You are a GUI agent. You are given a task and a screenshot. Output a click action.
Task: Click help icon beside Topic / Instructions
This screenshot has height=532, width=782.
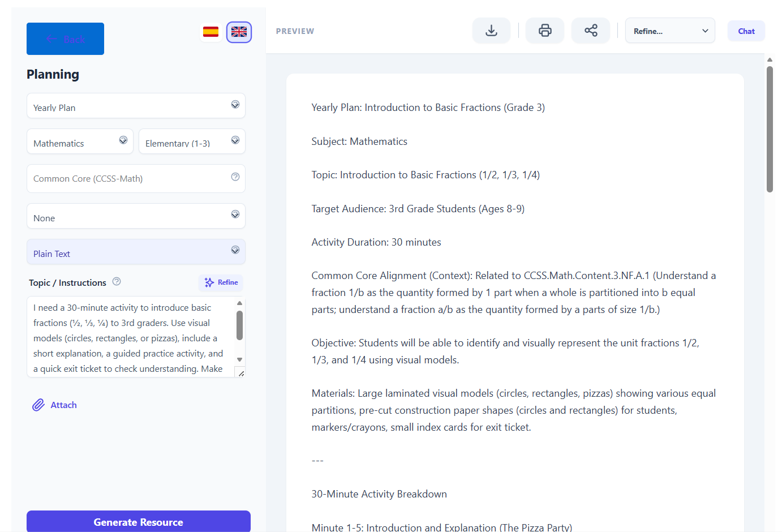click(117, 281)
